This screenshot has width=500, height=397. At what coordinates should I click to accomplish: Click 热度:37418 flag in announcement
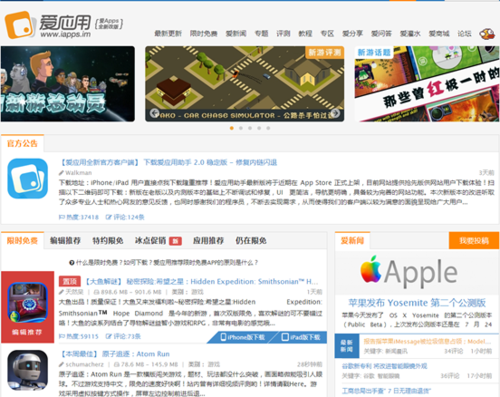click(x=79, y=217)
